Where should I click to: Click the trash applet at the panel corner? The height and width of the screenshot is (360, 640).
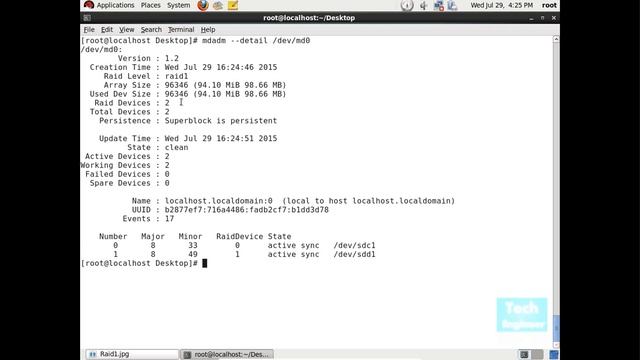click(x=553, y=354)
